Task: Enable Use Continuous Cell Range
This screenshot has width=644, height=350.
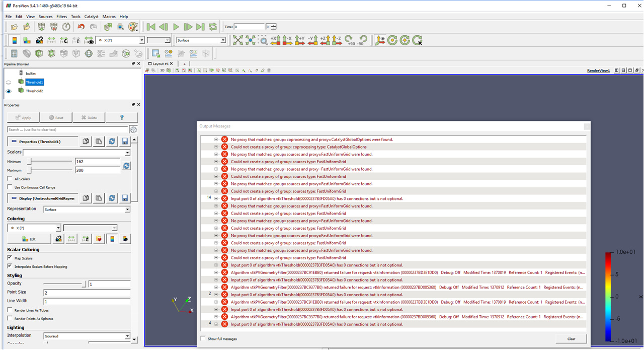Action: click(10, 187)
